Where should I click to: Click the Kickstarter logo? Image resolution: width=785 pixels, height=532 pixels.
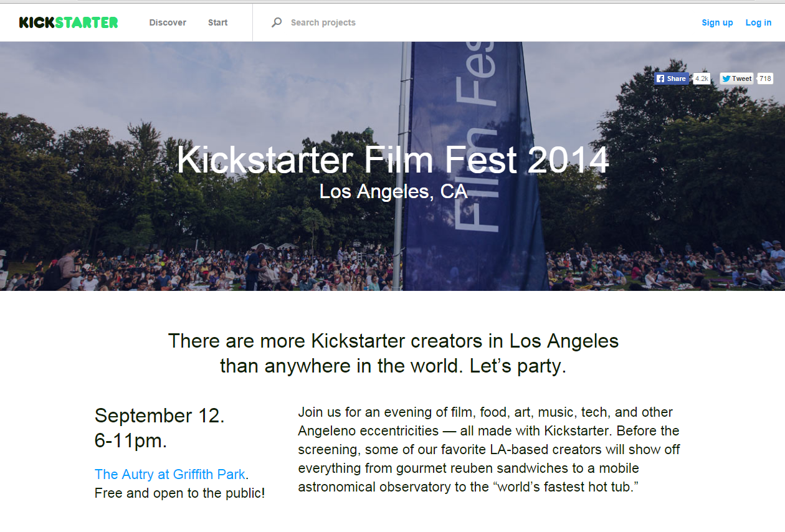(69, 22)
